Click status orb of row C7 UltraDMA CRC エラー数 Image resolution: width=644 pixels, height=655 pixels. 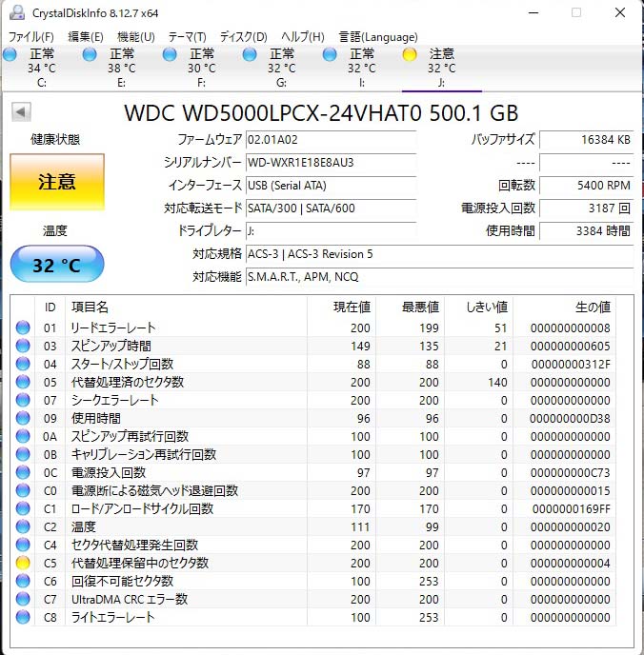pos(23,599)
